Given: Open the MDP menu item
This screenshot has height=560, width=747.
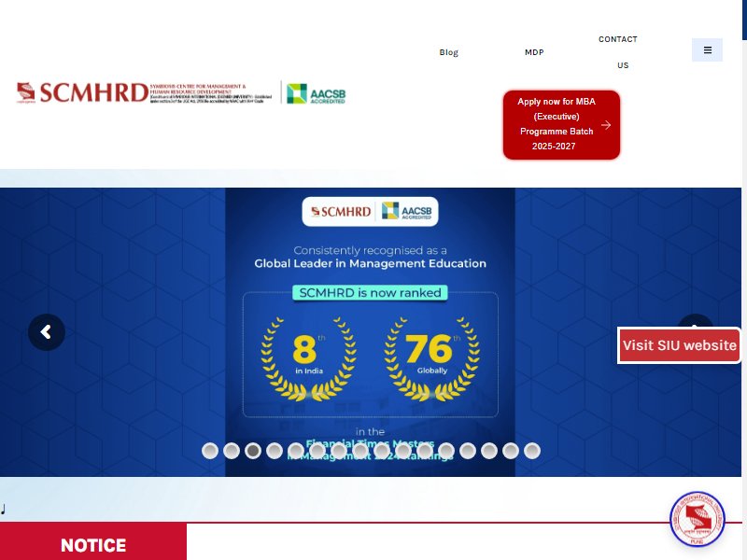Looking at the screenshot, I should coord(534,52).
